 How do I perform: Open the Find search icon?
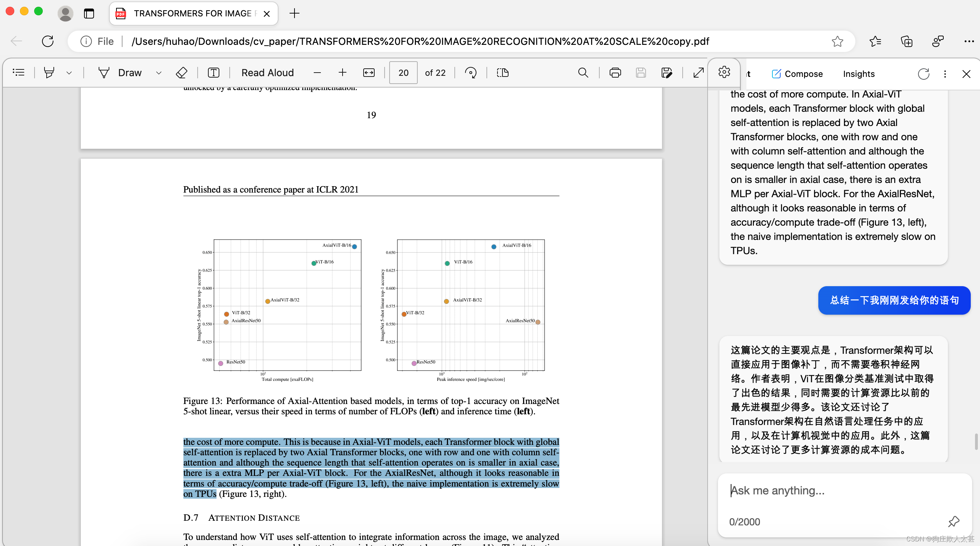[x=583, y=72]
